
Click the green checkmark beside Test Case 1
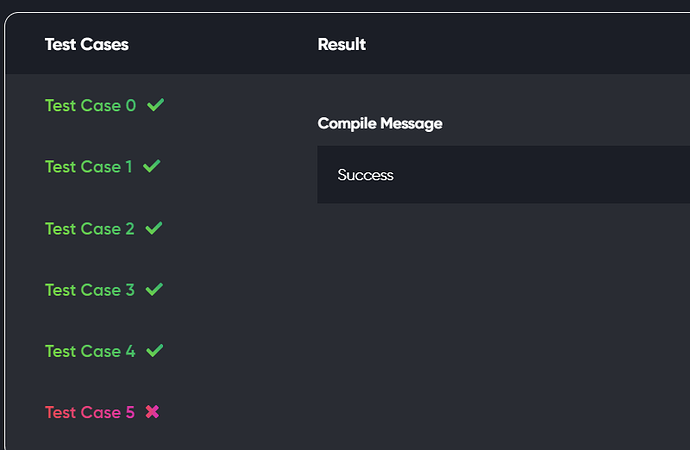(x=152, y=166)
